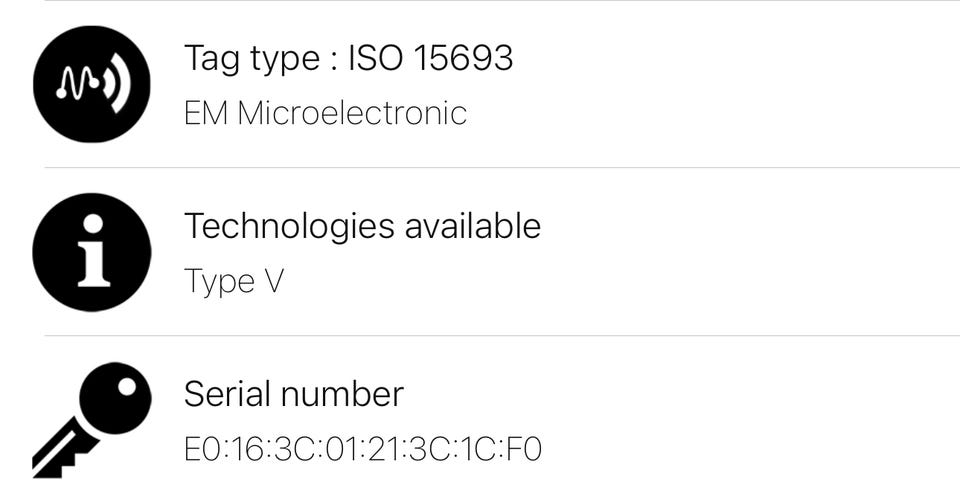Screen dimensions: 960x499
Task: Open the "Technologies available" heading
Action: (x=362, y=226)
